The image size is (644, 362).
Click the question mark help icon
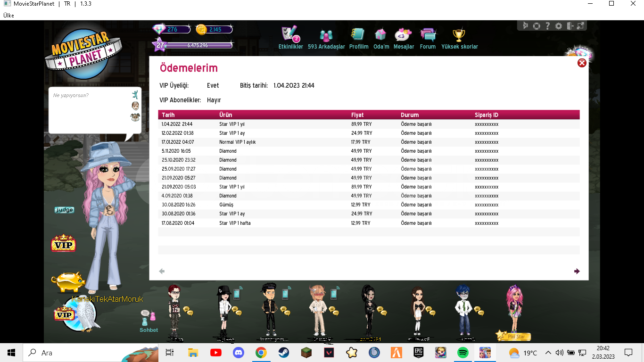point(547,26)
